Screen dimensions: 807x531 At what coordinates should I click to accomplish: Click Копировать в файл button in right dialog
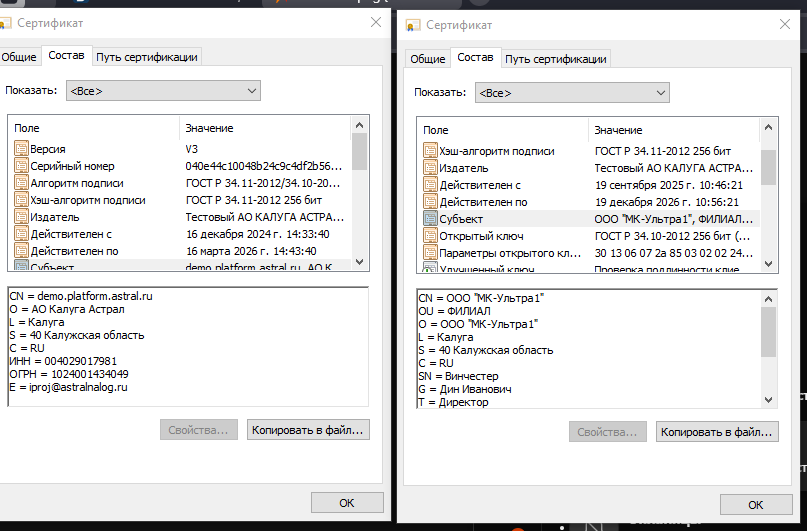[x=717, y=432]
